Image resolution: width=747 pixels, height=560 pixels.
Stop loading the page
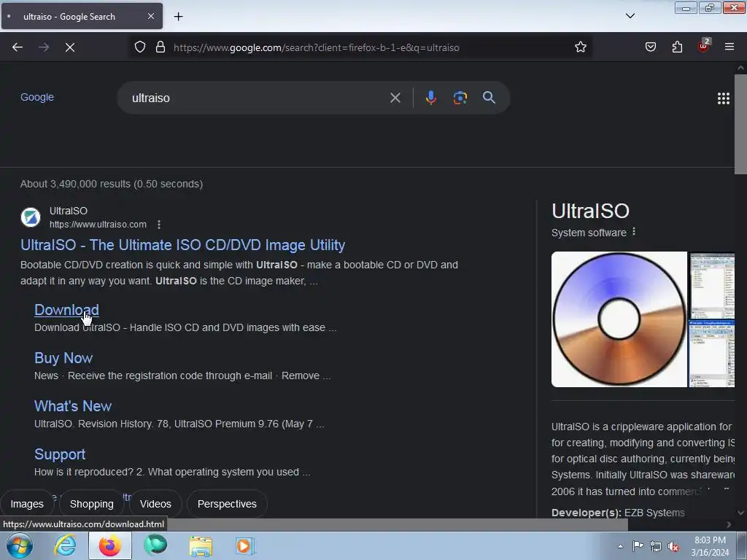(x=70, y=47)
